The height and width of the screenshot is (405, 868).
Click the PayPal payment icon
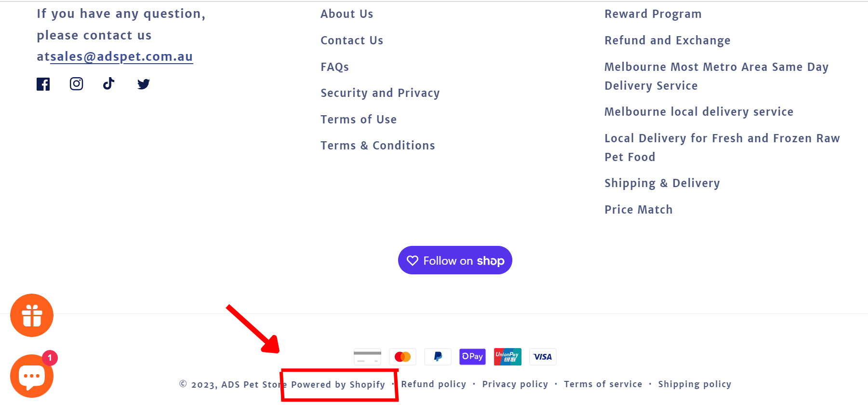[438, 357]
